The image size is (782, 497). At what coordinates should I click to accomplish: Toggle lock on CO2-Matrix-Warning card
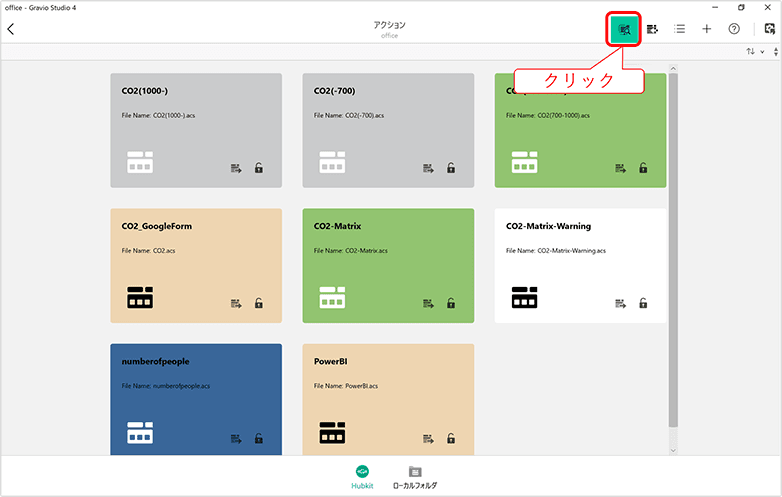(x=643, y=303)
